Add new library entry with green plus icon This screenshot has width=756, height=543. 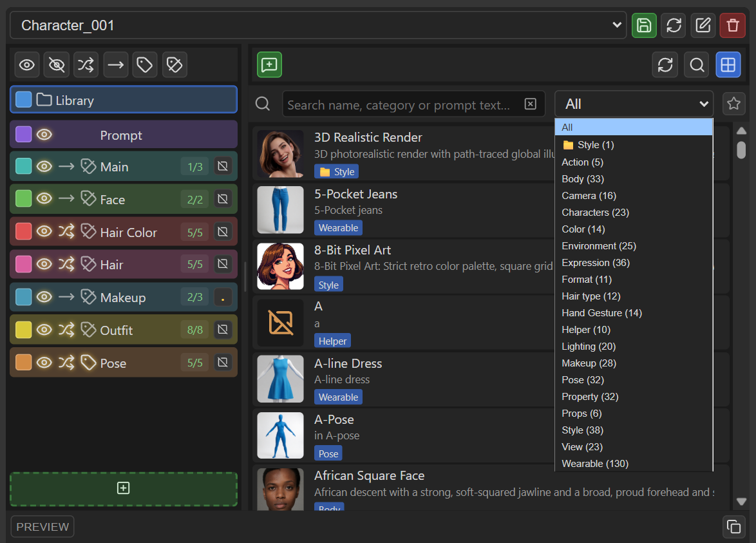point(270,64)
